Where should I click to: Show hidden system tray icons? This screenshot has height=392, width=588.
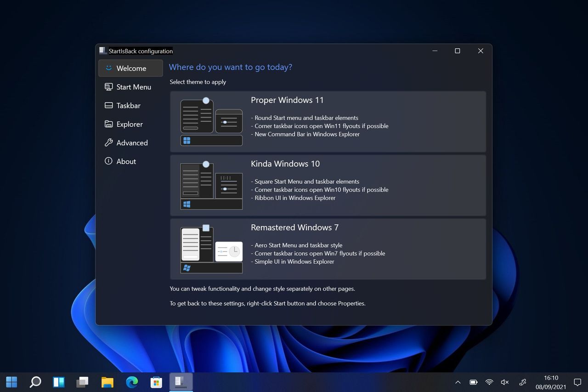click(458, 382)
